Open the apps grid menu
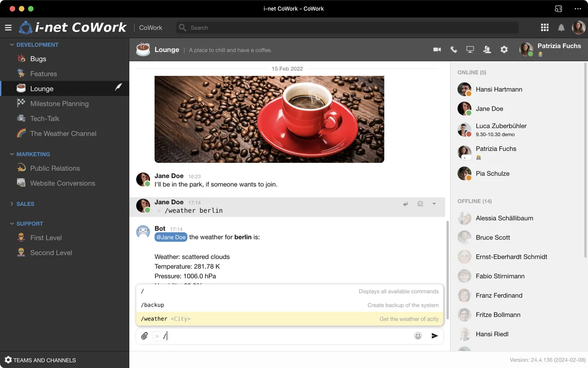Viewport: 588px width, 368px height. pyautogui.click(x=544, y=28)
